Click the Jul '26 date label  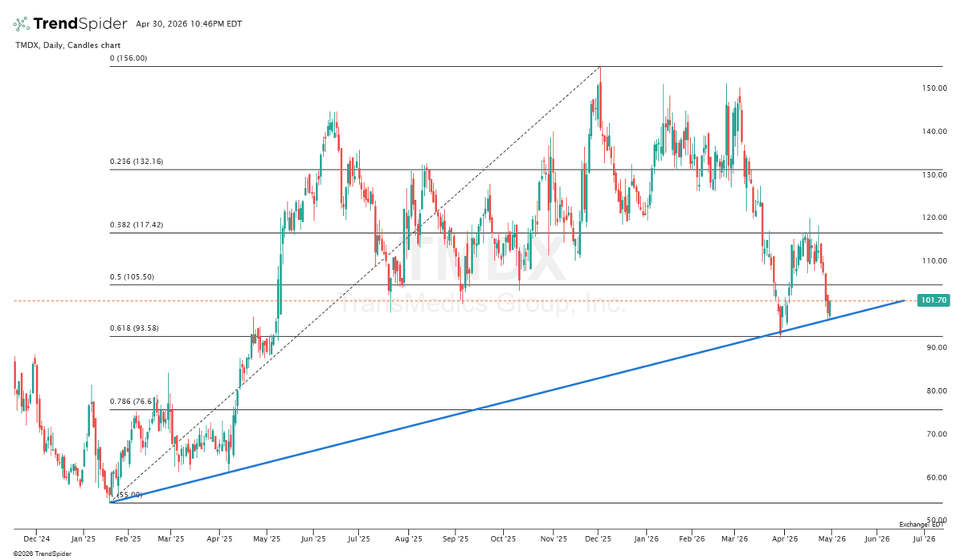923,540
